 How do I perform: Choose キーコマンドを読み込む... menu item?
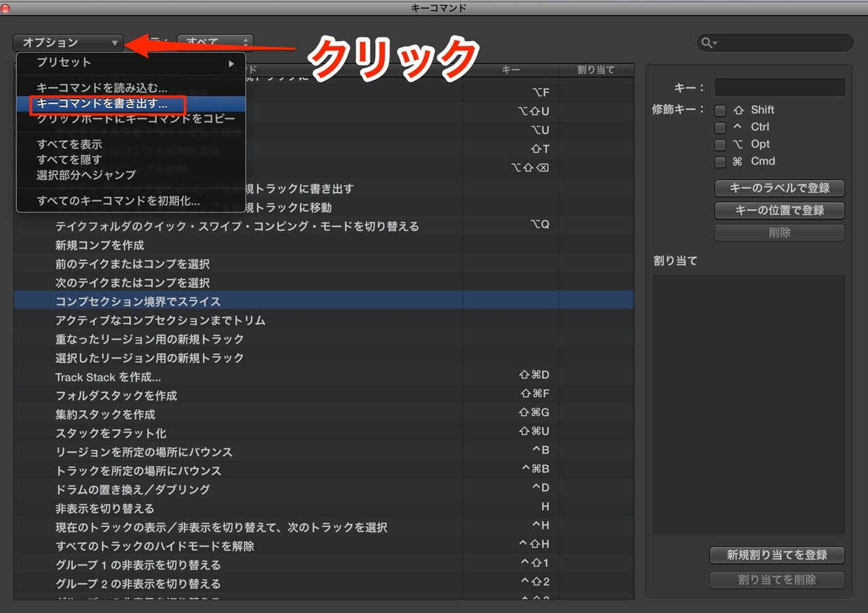pyautogui.click(x=131, y=88)
